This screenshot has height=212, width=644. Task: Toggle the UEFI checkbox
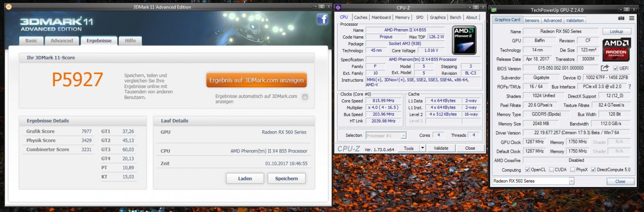615,68
